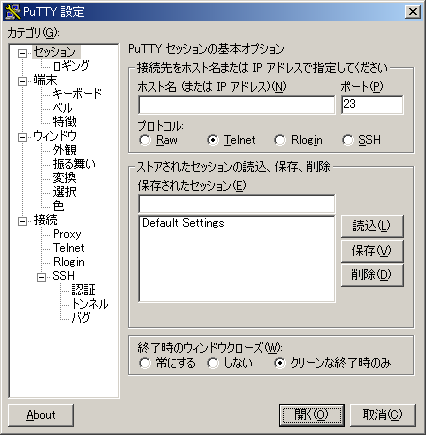Open the 色 category
The height and width of the screenshot is (435, 426).
(x=58, y=206)
